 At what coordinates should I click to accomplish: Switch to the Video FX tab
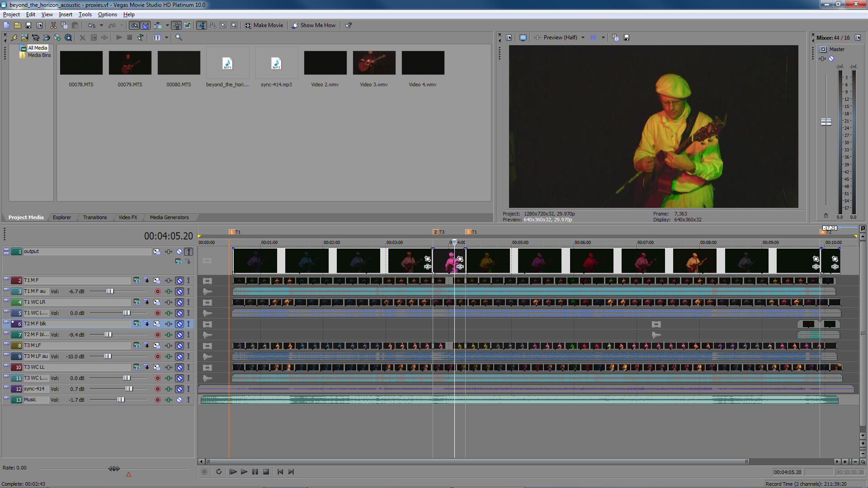click(128, 217)
